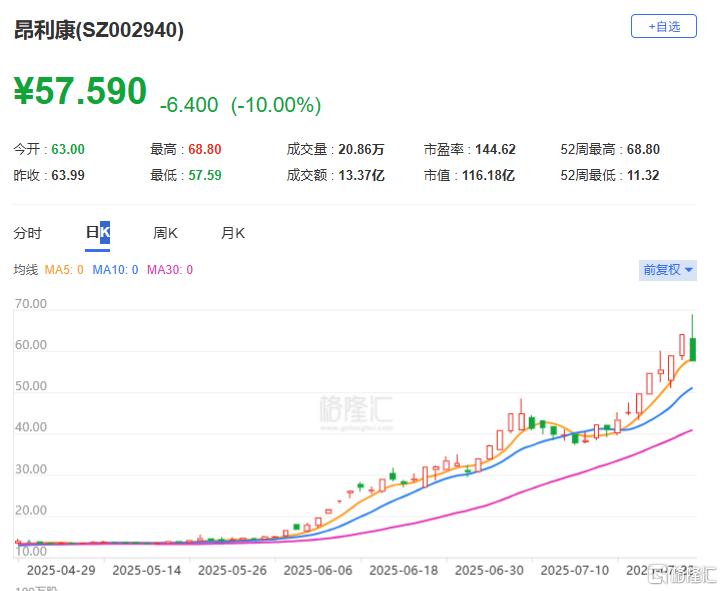Click the 30.00 price axis label
The height and width of the screenshot is (591, 723).
[x=31, y=469]
